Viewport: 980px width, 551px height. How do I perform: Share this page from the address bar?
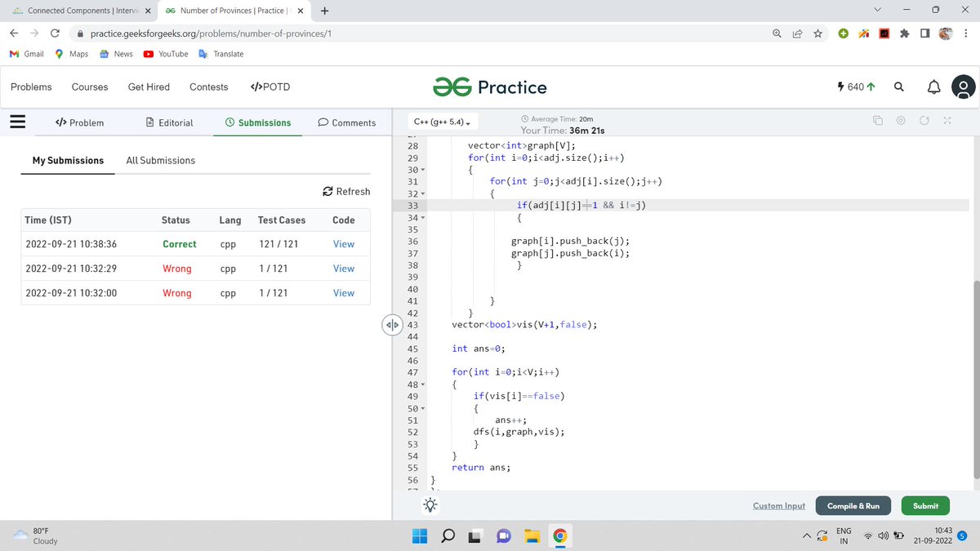797,33
